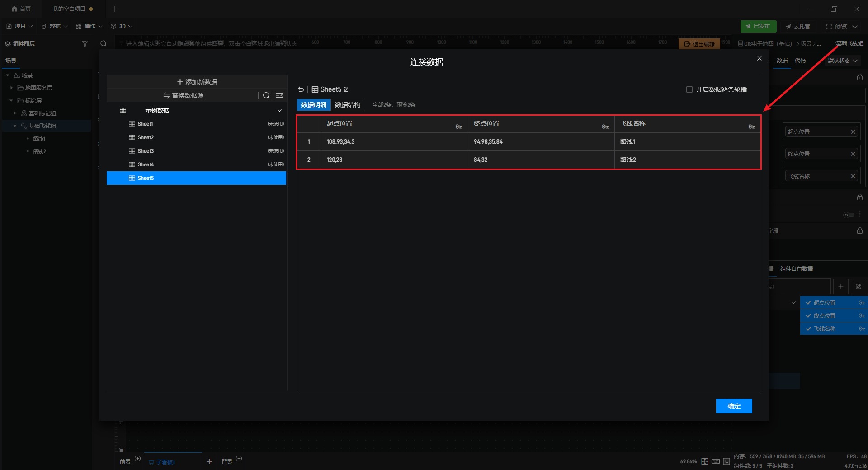Image resolution: width=868 pixels, height=470 pixels.
Task: Collapse the 示例数据 group chevron
Action: [x=279, y=110]
